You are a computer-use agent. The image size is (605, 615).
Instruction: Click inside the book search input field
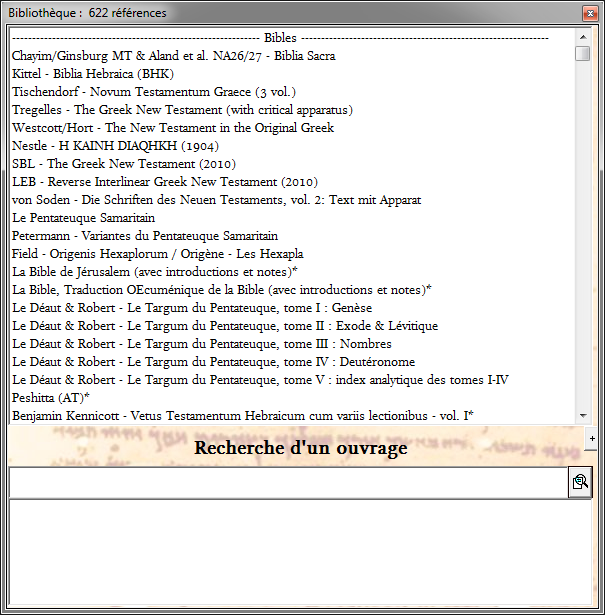click(288, 483)
